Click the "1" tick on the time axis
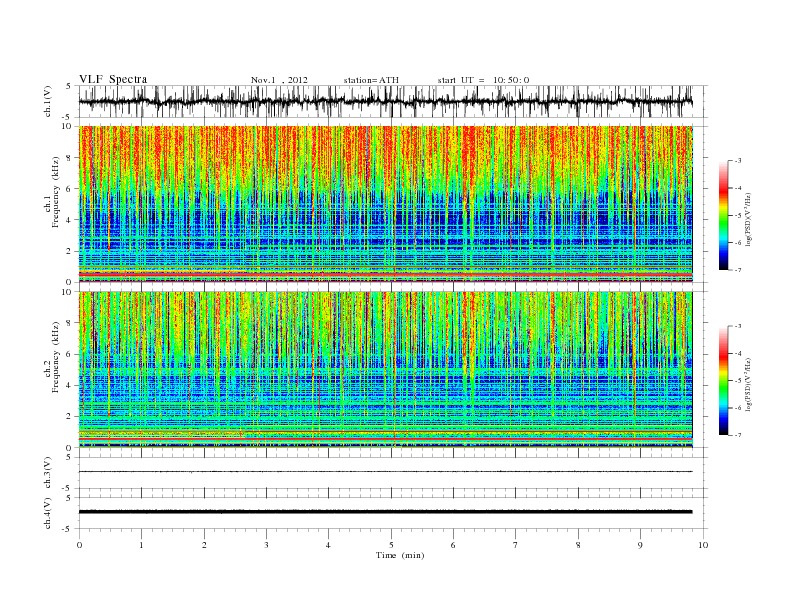The width and height of the screenshot is (792, 612). pyautogui.click(x=141, y=545)
